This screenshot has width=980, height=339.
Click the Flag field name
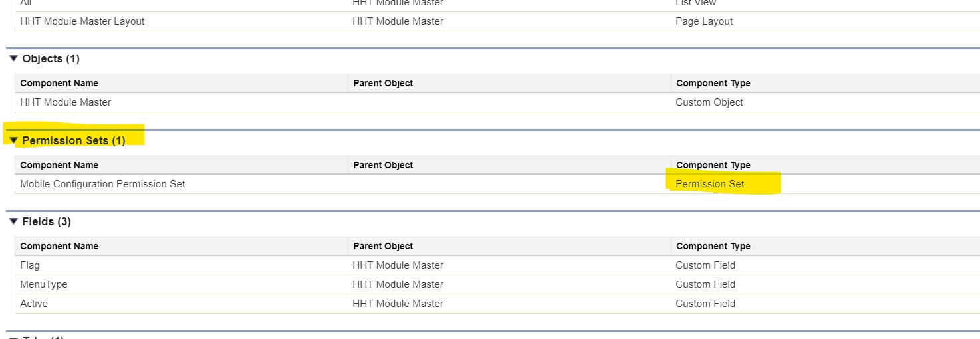(x=30, y=265)
